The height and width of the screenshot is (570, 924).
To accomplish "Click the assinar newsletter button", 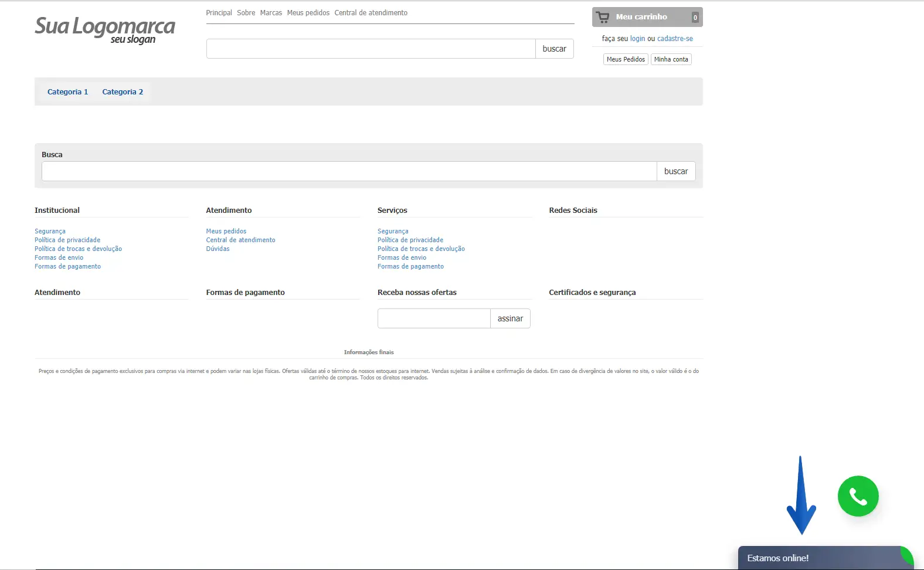I will tap(510, 318).
